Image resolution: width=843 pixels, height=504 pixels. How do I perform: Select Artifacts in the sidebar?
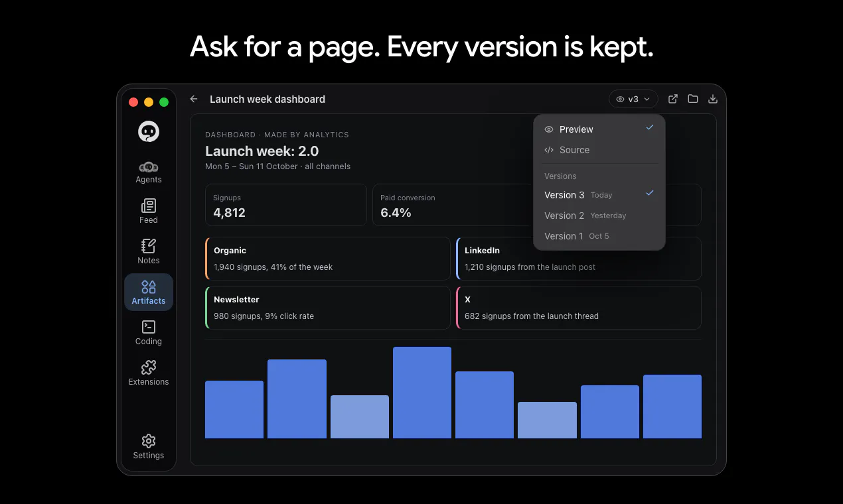[149, 292]
